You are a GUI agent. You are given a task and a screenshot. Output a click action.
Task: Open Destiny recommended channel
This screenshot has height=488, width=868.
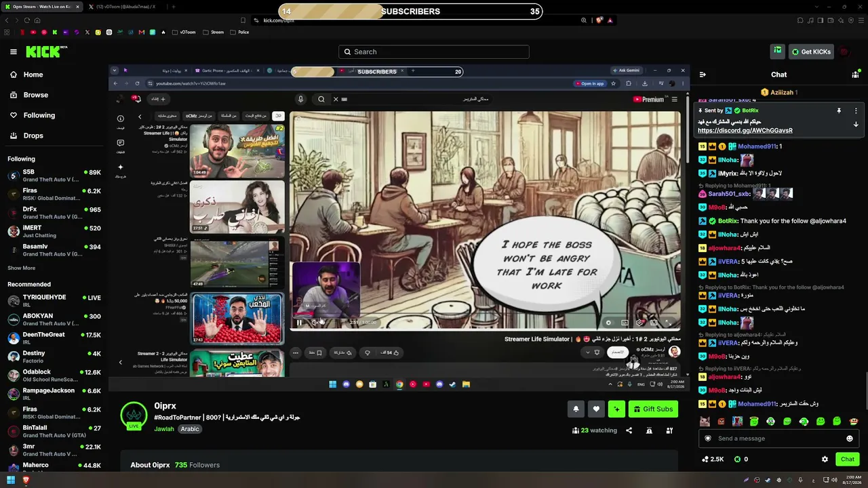(x=54, y=357)
